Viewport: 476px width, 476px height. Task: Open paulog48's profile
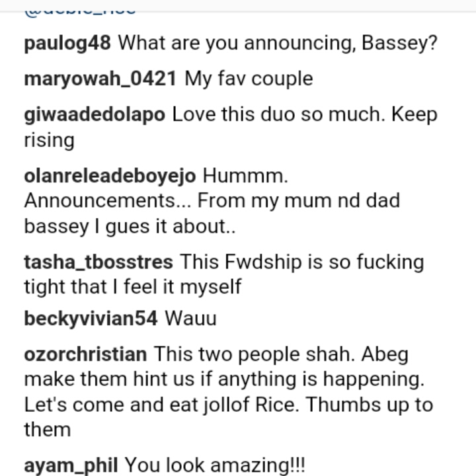(x=70, y=44)
